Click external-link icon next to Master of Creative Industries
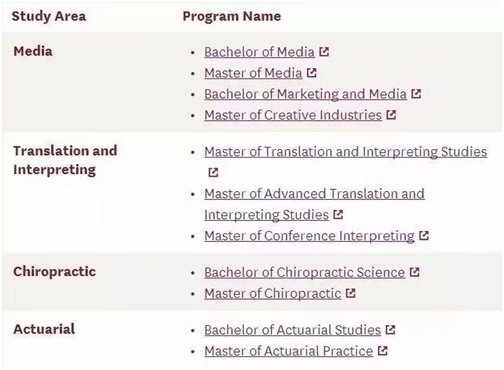This screenshot has width=504, height=370. [391, 115]
